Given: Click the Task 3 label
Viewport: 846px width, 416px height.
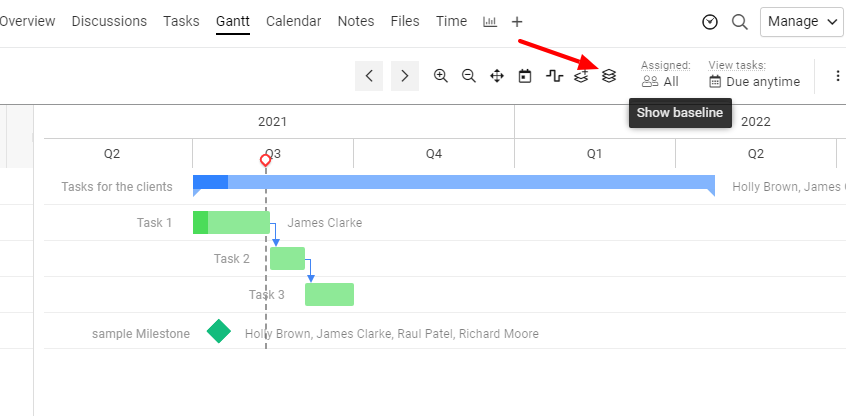Looking at the screenshot, I should click(267, 295).
